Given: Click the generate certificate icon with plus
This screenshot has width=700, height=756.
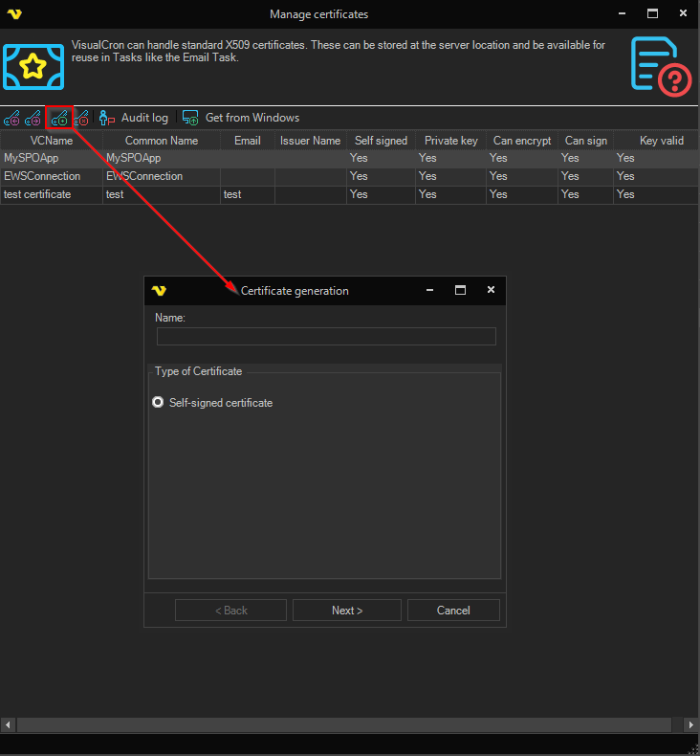Looking at the screenshot, I should point(59,118).
